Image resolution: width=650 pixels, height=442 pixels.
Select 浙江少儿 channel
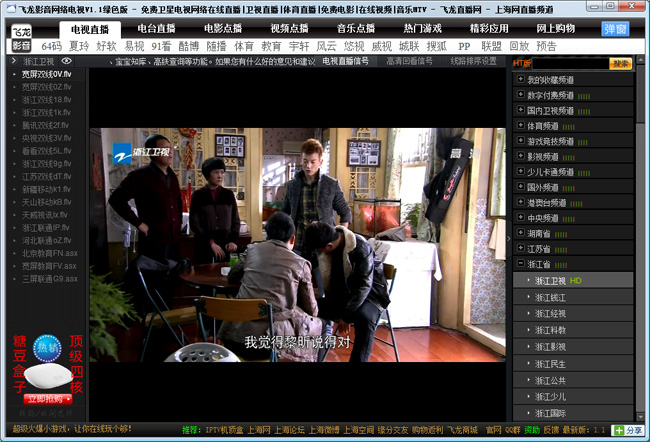click(x=573, y=397)
